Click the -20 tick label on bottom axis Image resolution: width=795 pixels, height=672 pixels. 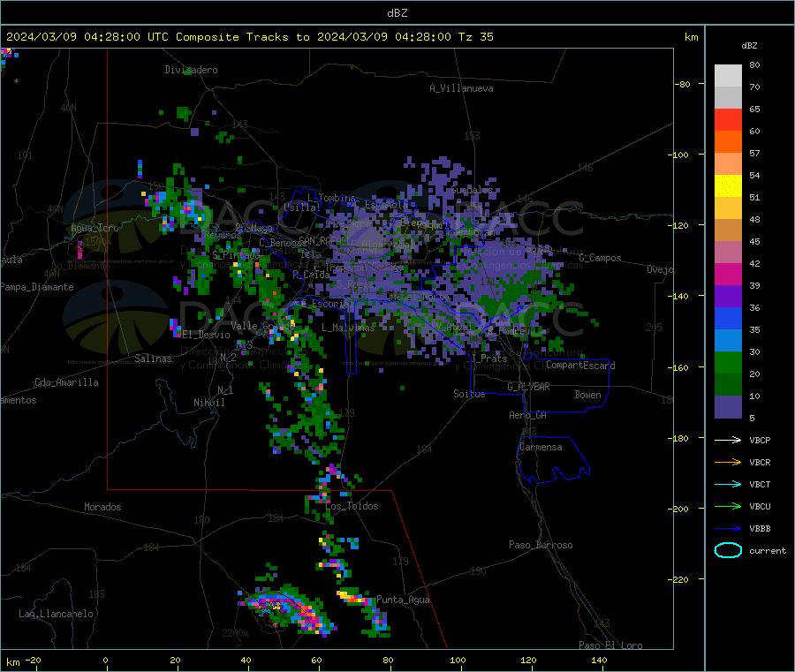click(33, 660)
